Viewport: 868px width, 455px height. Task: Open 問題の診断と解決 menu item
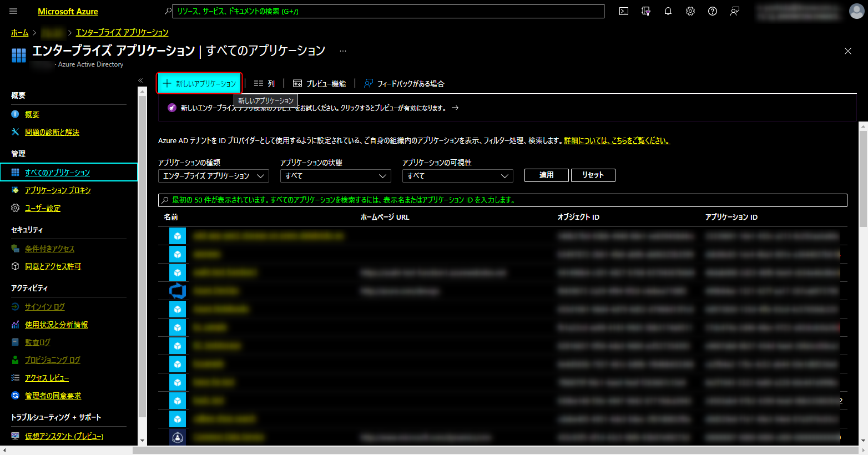(x=52, y=132)
